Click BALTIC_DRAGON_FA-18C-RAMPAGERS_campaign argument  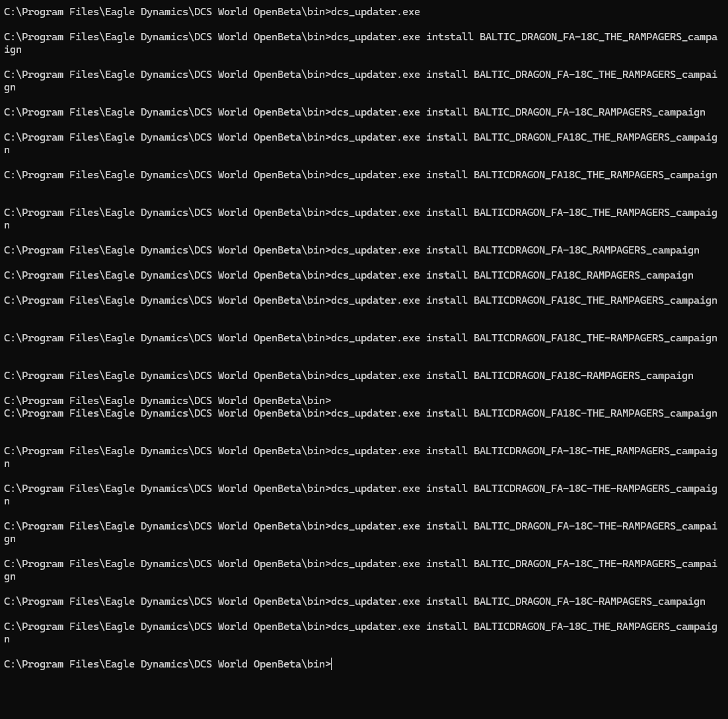tap(589, 601)
